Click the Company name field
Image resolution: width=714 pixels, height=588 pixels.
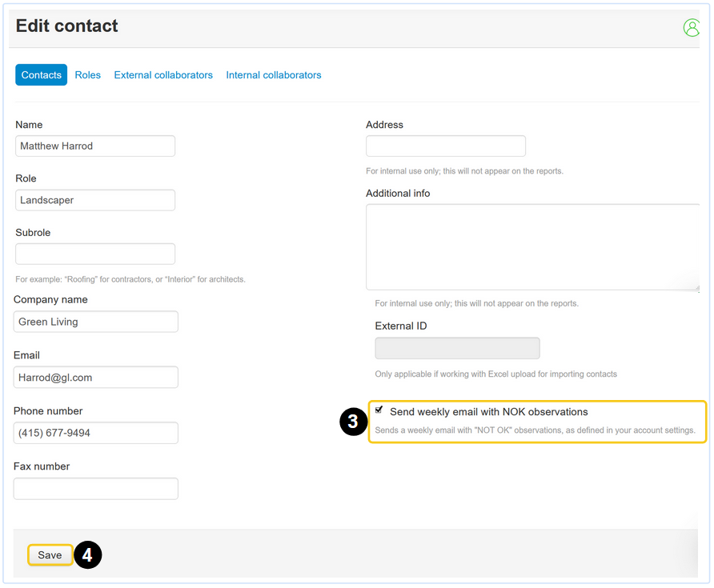96,322
